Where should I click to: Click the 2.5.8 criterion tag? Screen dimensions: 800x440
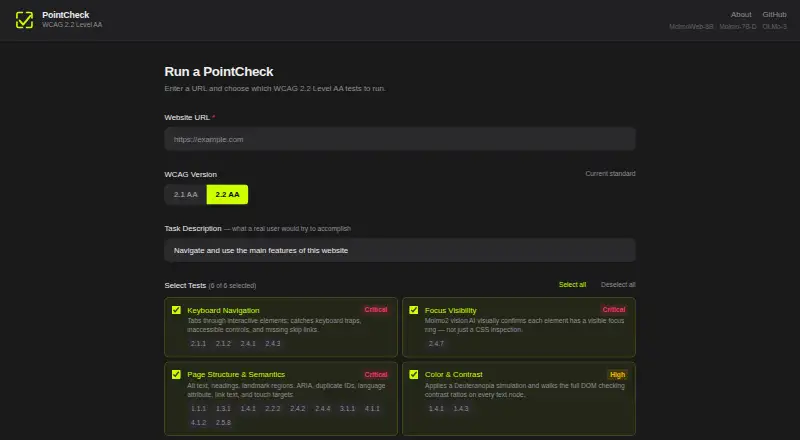223,423
